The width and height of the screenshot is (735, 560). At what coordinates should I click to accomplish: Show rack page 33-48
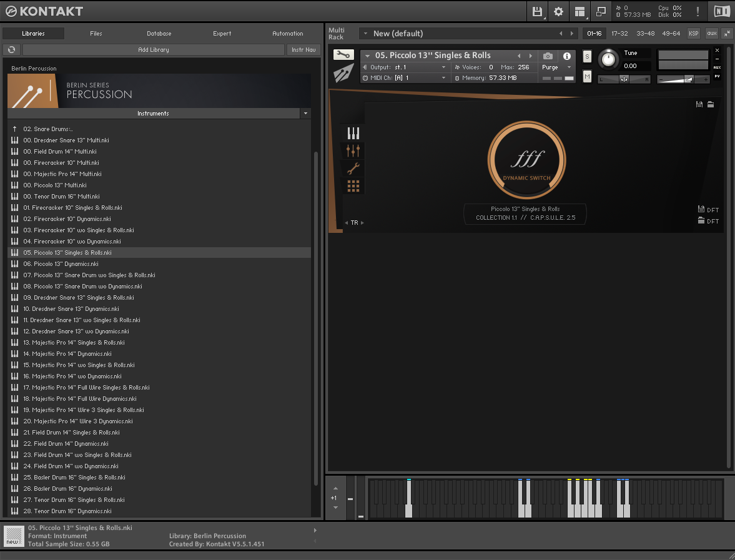(646, 33)
